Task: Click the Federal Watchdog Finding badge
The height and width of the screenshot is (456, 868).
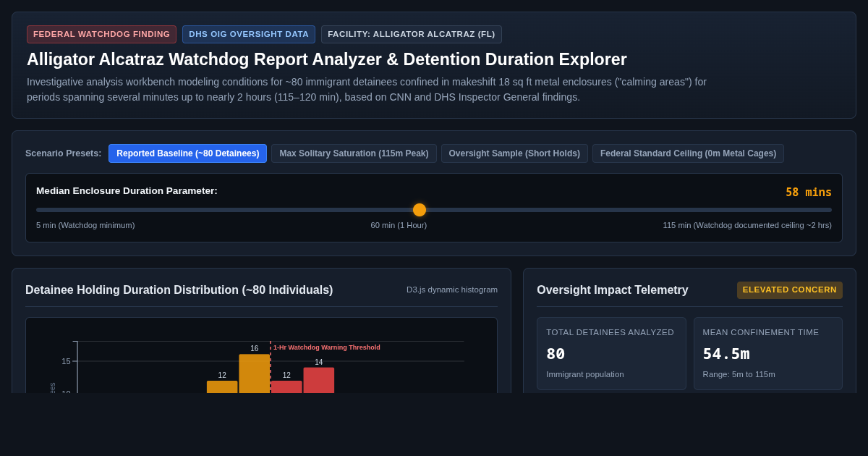Action: 101,34
